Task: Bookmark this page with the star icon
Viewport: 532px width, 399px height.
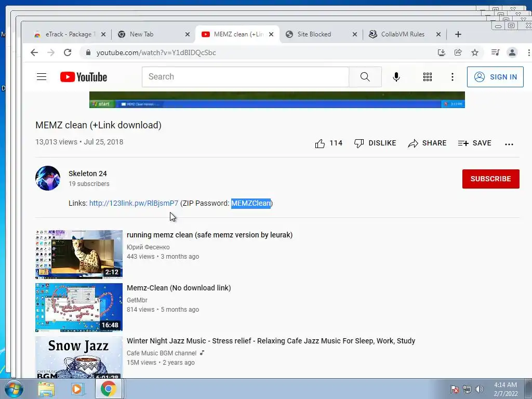Action: coord(475,52)
